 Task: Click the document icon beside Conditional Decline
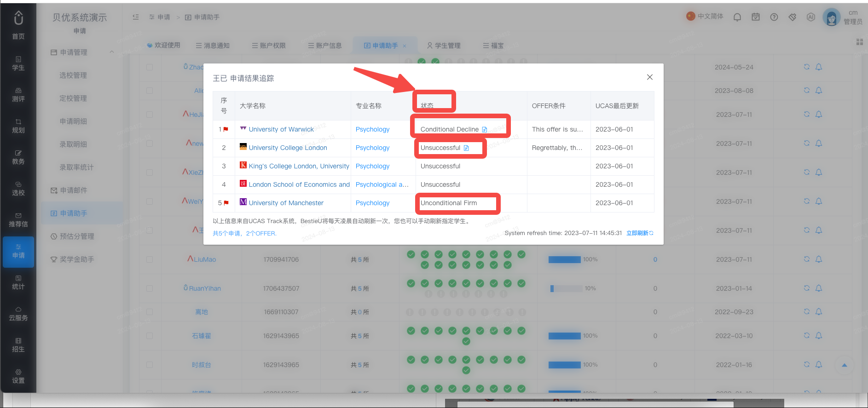[x=485, y=130]
